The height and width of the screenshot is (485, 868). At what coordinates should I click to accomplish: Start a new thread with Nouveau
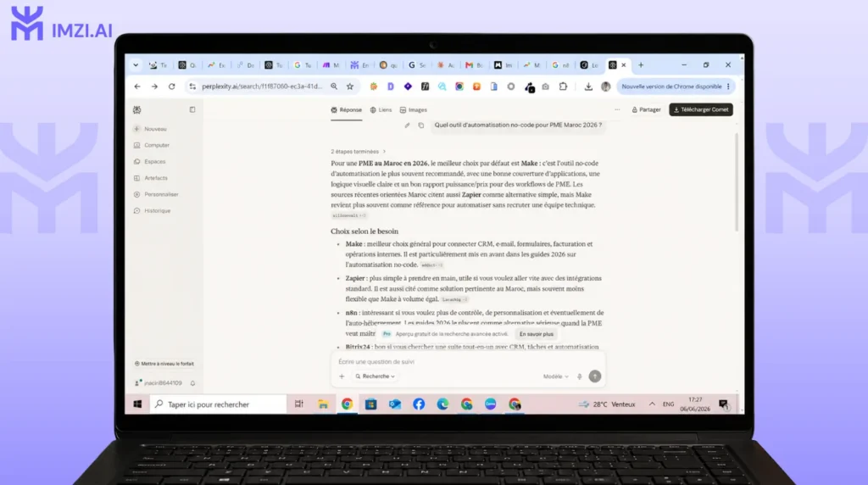(x=150, y=128)
